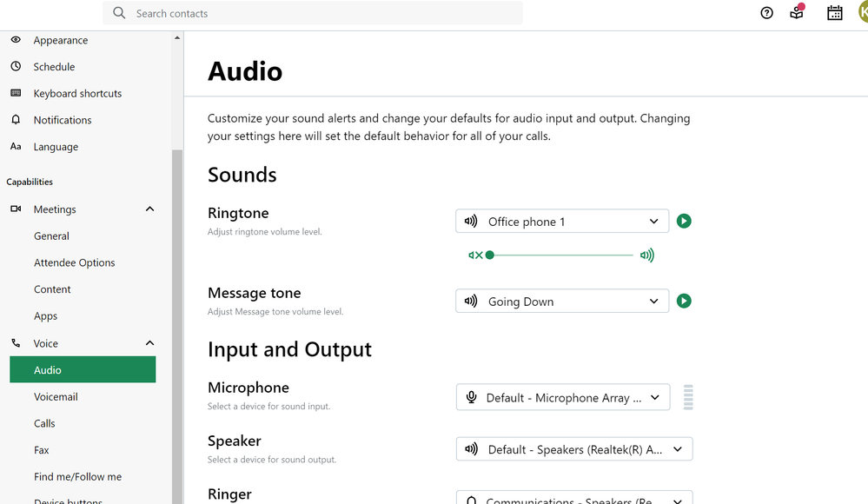Viewport: 868px width, 504px height.
Task: Open Notifications settings
Action: (63, 121)
